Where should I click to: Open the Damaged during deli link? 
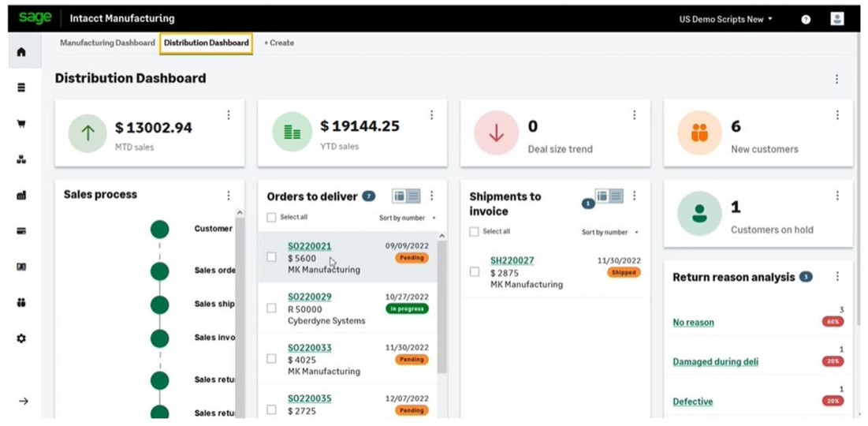click(x=715, y=362)
